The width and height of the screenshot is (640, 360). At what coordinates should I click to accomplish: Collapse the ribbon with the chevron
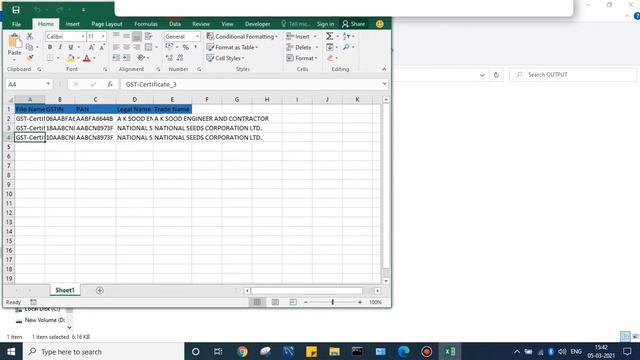(x=384, y=69)
